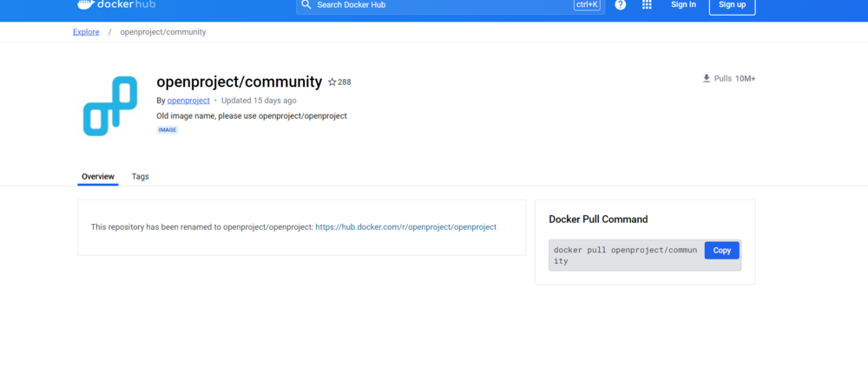Go to Explore breadcrumb link
The width and height of the screenshot is (868, 387).
[x=86, y=32]
